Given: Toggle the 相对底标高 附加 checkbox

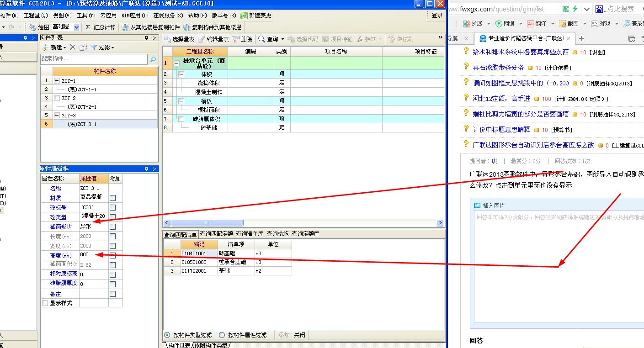Looking at the screenshot, I should 113,274.
